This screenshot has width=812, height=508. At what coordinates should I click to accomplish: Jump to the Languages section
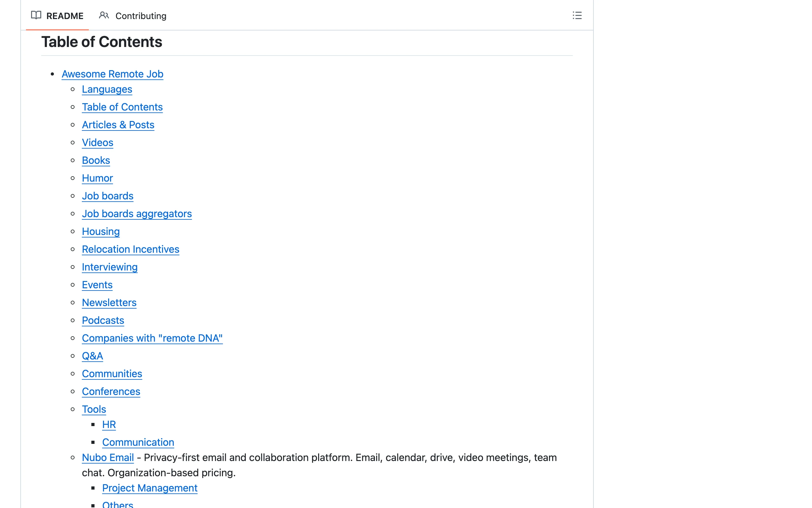pyautogui.click(x=107, y=89)
